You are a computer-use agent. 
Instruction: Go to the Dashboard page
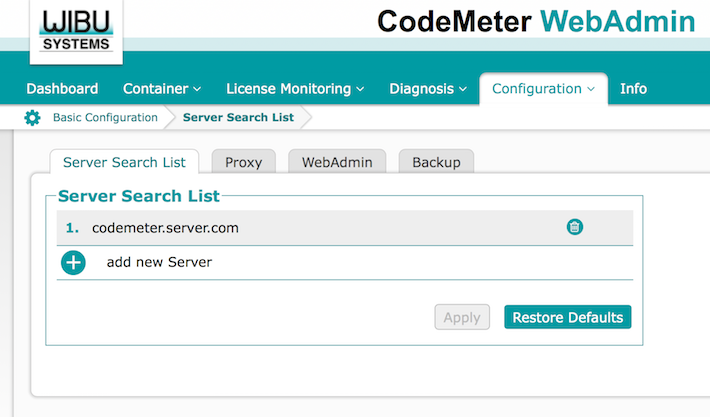(x=62, y=89)
